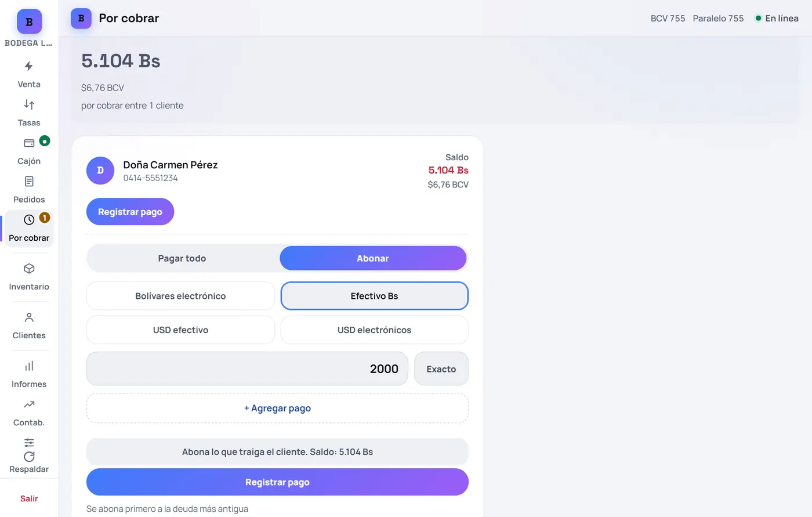Click the 'por cobrar entre 1 cliente' text
The width and height of the screenshot is (812, 517).
[x=132, y=106]
